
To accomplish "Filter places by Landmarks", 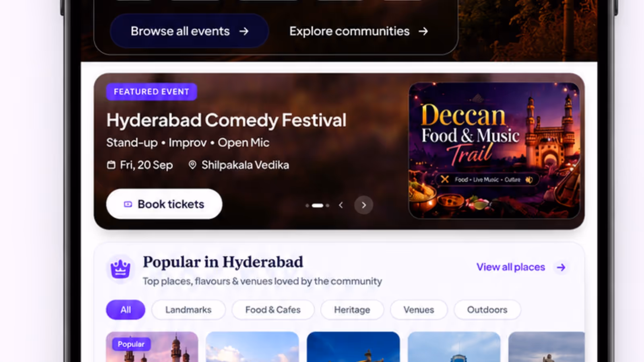I will point(188,310).
